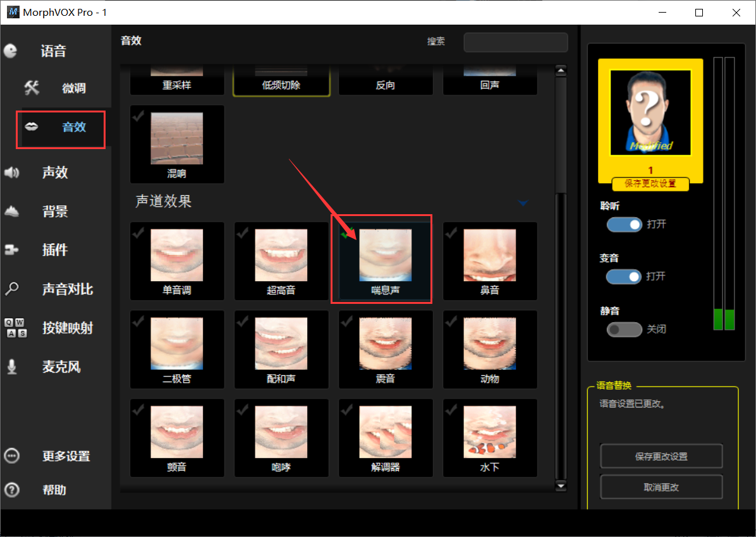Toggle checkmark on 水下 effect
The height and width of the screenshot is (537, 756).
click(x=451, y=410)
